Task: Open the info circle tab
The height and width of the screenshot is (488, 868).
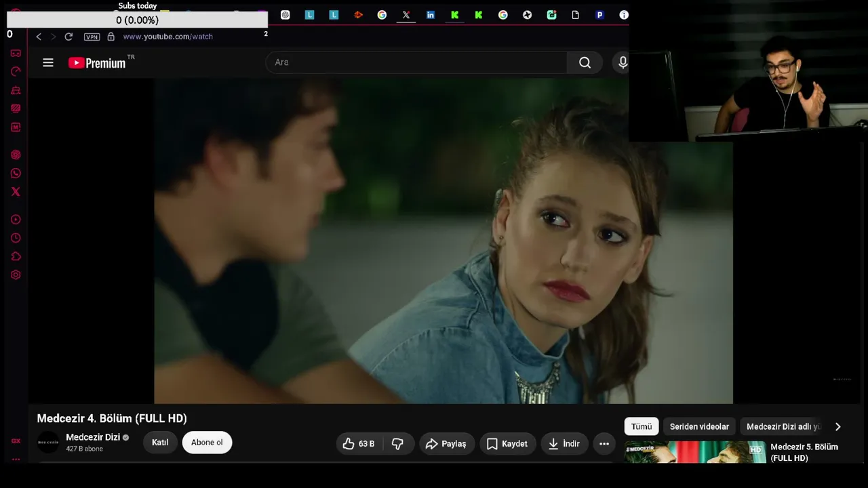Action: click(x=624, y=15)
